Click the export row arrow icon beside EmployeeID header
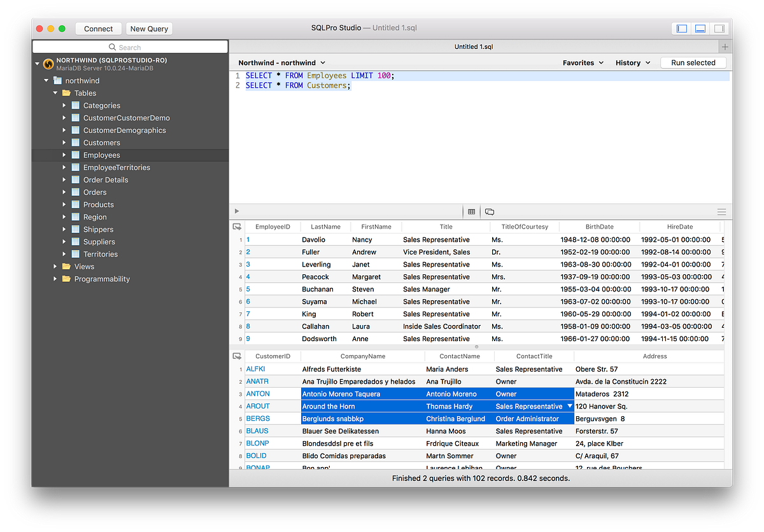This screenshot has height=532, width=764. 236,227
